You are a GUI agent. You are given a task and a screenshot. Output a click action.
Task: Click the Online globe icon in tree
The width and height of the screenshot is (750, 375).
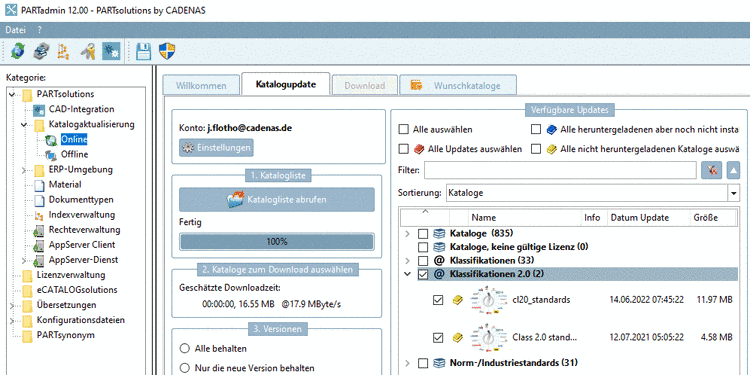point(51,140)
